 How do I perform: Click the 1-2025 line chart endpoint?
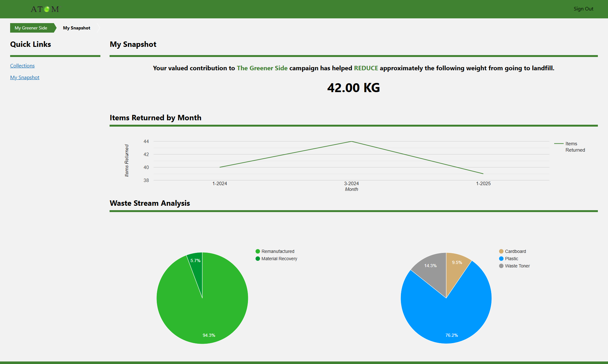point(483,173)
